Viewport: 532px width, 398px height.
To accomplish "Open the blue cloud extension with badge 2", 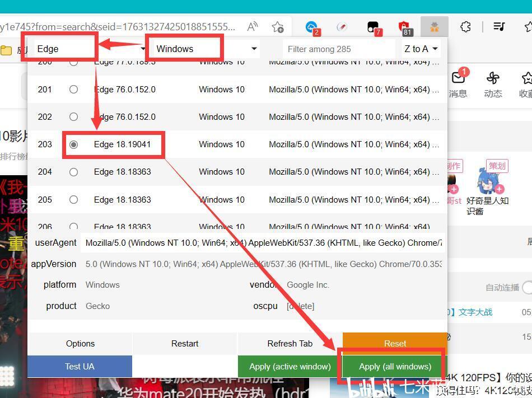I will coord(312,27).
